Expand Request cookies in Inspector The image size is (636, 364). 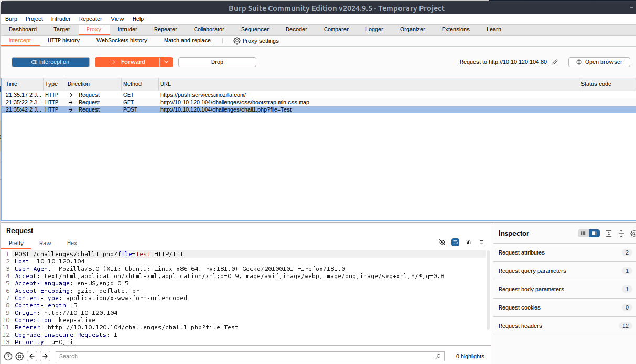pos(565,307)
